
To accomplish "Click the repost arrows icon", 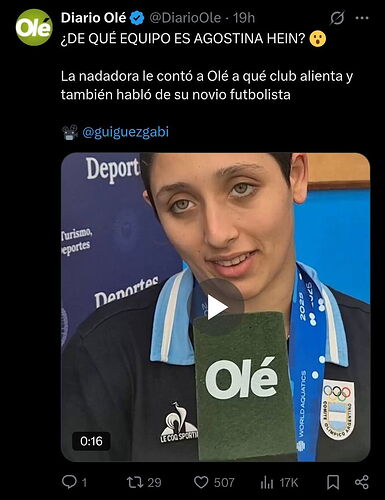I will click(135, 482).
